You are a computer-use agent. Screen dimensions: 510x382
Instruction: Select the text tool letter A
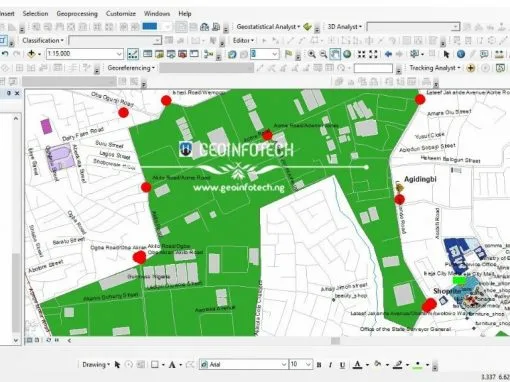click(172, 365)
